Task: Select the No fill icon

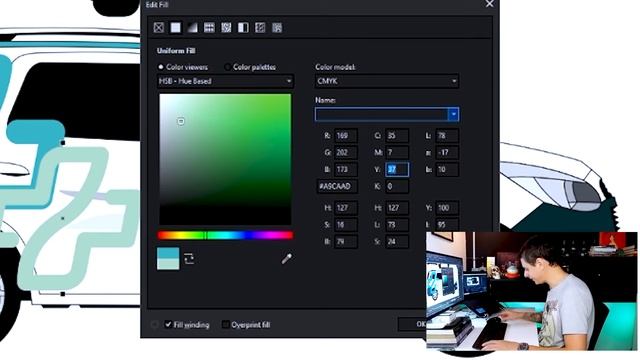Action: click(159, 27)
